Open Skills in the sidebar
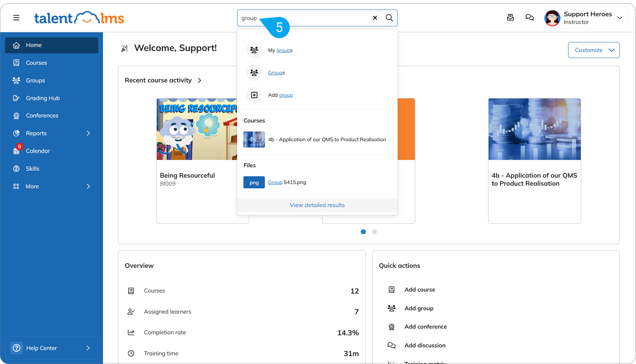The image size is (636, 364). 52,168
